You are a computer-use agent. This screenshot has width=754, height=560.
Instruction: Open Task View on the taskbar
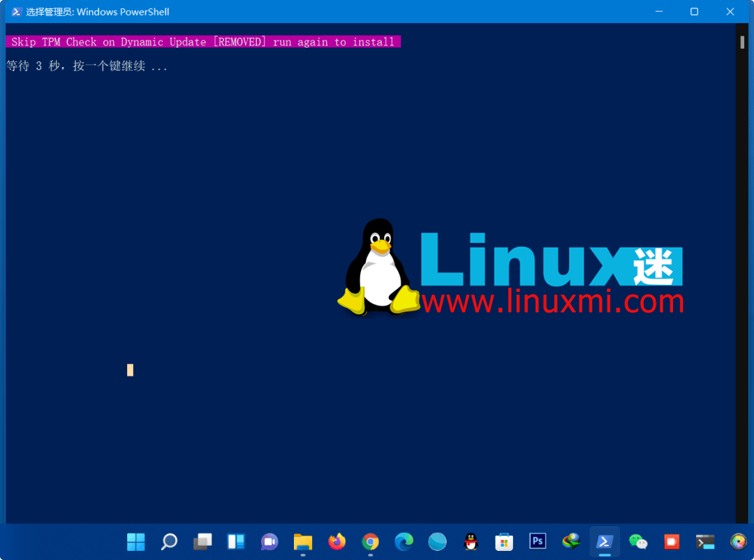[202, 542]
